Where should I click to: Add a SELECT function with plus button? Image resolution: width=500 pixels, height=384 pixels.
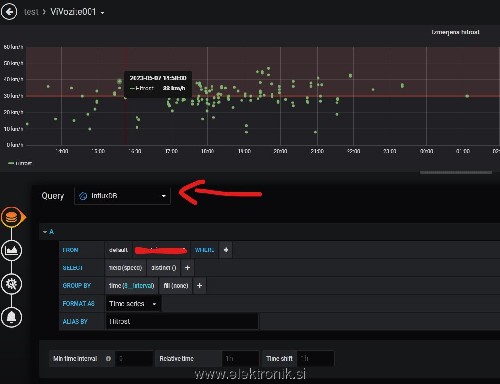(187, 268)
